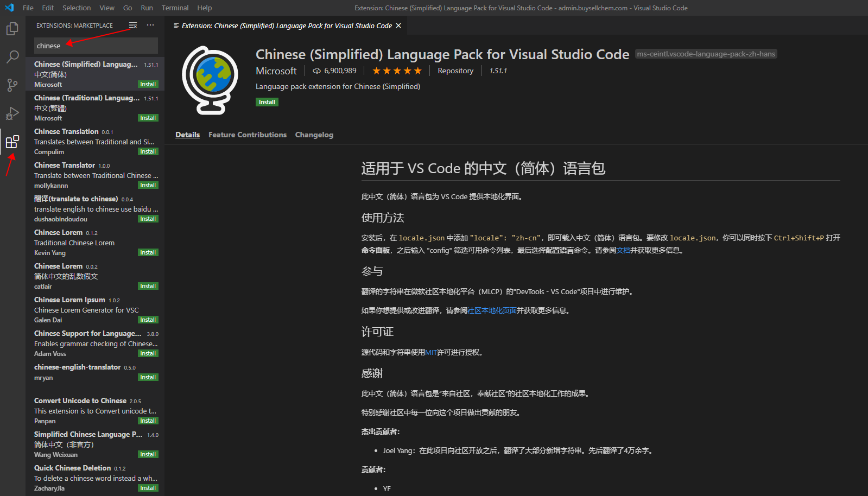The image size is (868, 496).
Task: Open the Explorer view in activity bar
Action: click(x=12, y=28)
